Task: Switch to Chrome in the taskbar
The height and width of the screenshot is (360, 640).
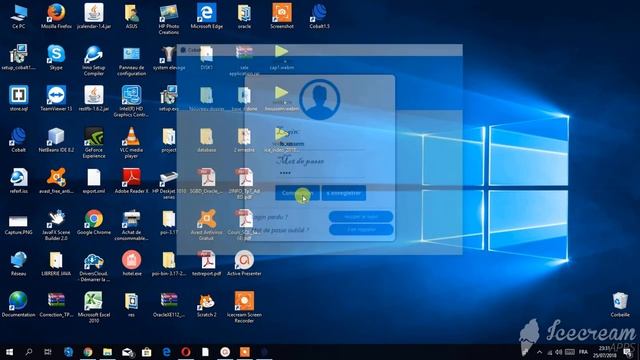Action: [88, 352]
